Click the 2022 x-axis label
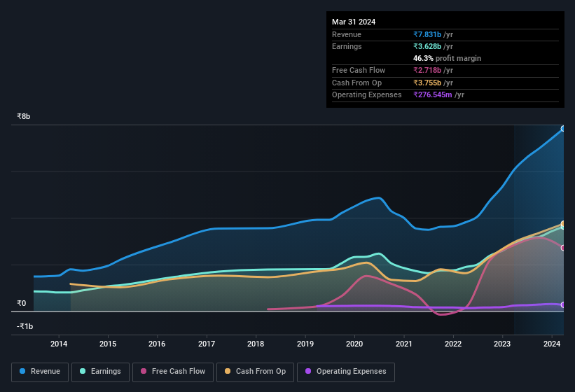The height and width of the screenshot is (392, 575). pyautogui.click(x=453, y=344)
